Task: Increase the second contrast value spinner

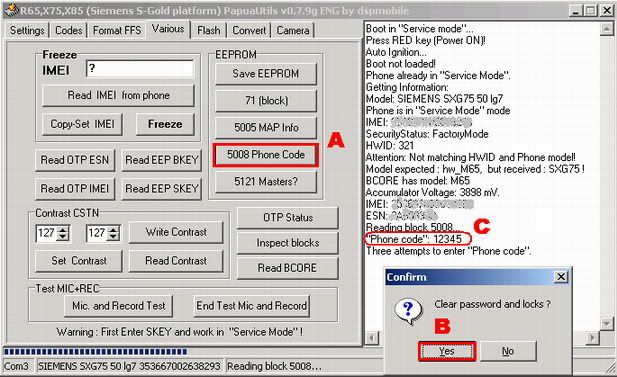Action: click(x=113, y=229)
